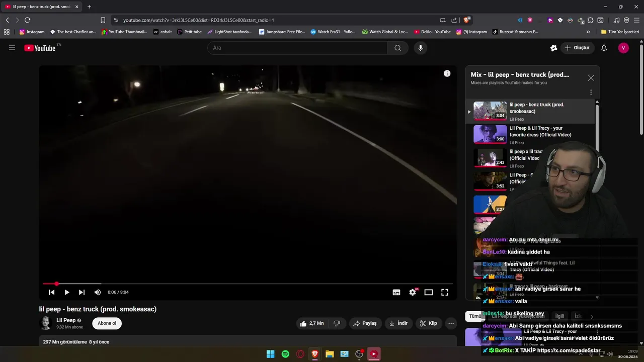Close the lil peep benz truck tab

pyautogui.click(x=76, y=7)
